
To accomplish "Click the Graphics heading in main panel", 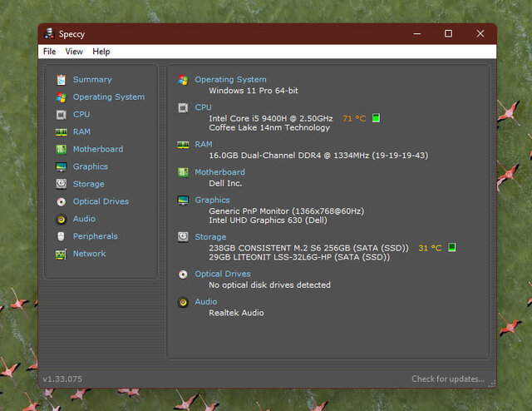I will (212, 201).
